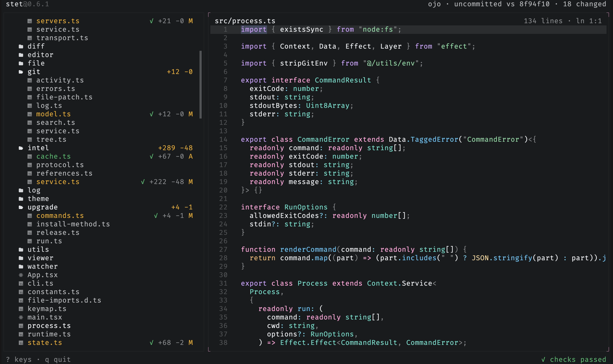Click the file icon beside release.ts
This screenshot has width=613, height=364.
click(x=30, y=233)
